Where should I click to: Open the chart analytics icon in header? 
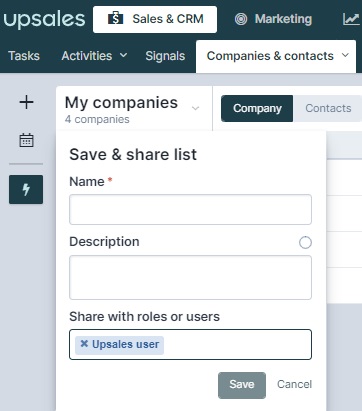(x=351, y=19)
